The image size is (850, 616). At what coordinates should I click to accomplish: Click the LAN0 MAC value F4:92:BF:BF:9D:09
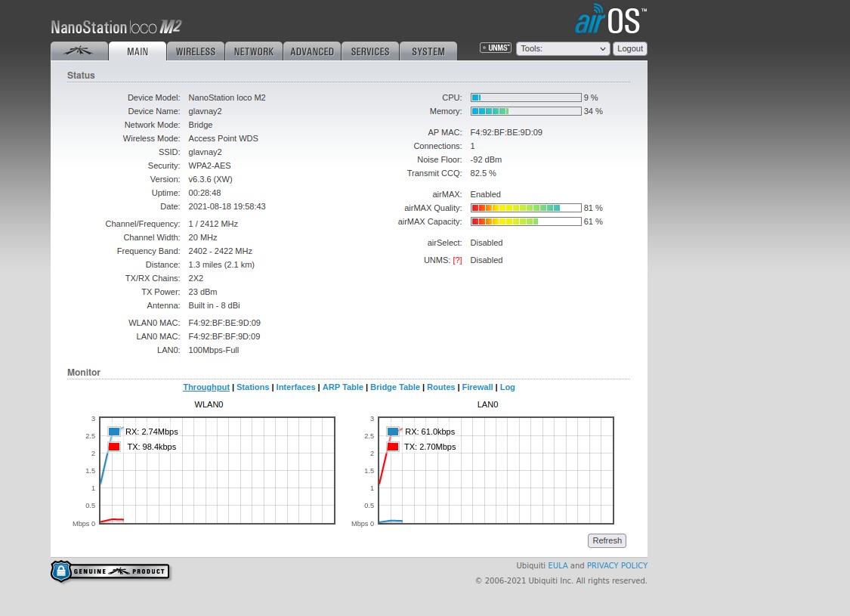click(224, 336)
